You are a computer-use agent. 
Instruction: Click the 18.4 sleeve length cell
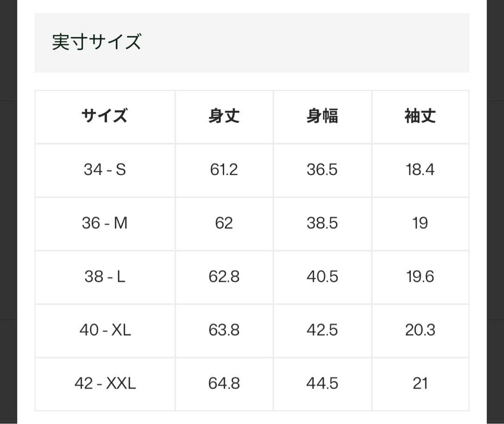420,170
